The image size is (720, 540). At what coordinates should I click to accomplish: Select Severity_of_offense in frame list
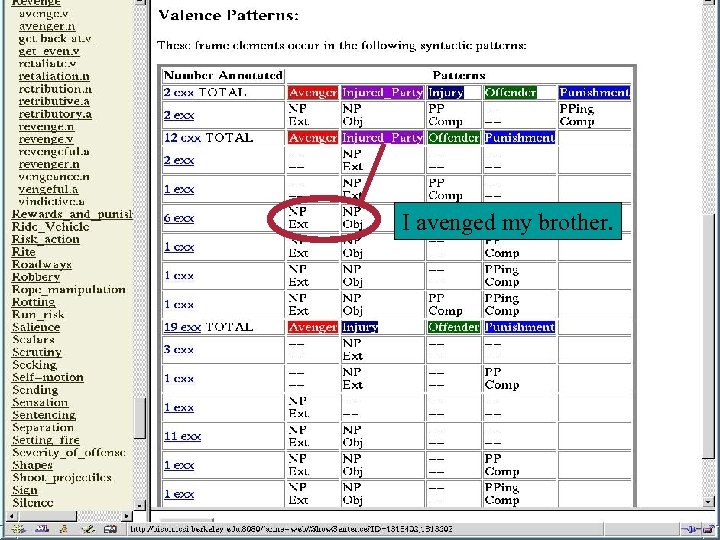click(x=68, y=453)
